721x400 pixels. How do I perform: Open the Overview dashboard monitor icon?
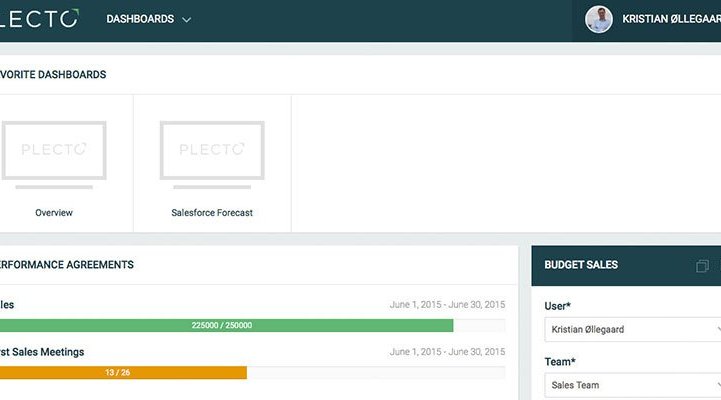(54, 153)
